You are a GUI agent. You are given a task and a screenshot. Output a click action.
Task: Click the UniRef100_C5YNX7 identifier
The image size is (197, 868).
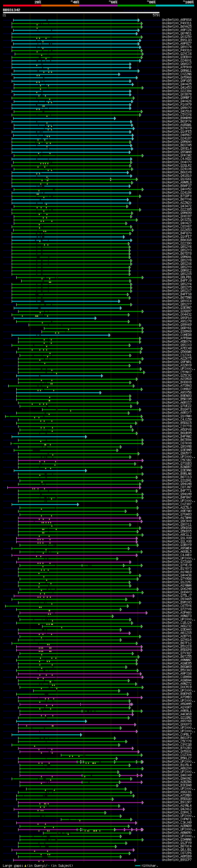pos(177,372)
